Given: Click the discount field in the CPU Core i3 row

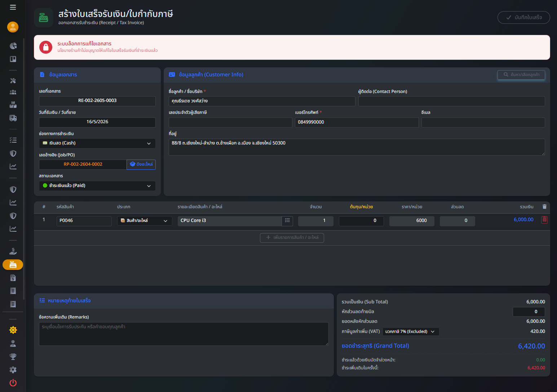Looking at the screenshot, I should click(x=457, y=221).
